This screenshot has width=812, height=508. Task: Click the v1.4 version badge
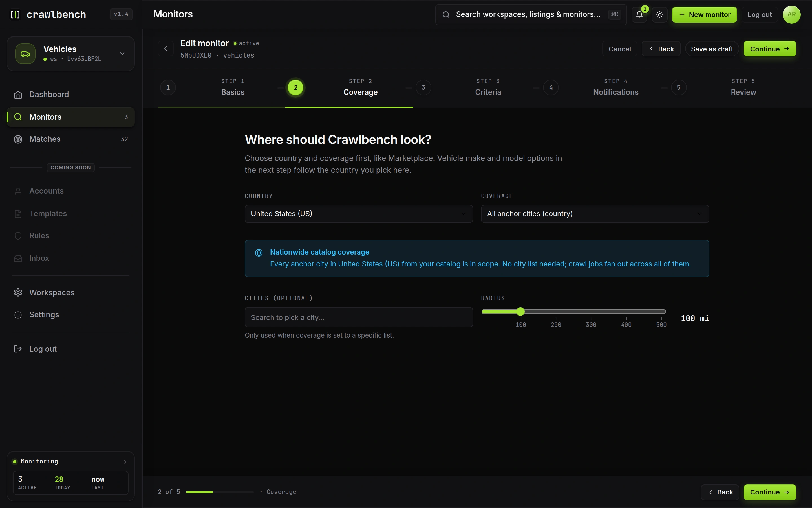[x=121, y=14]
